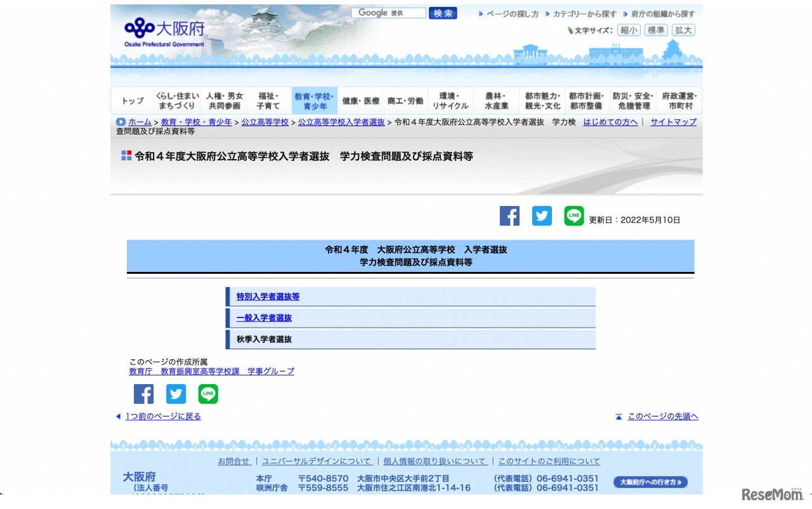Open 府庁の組織から探す
Image resolution: width=812 pixels, height=509 pixels.
(664, 12)
